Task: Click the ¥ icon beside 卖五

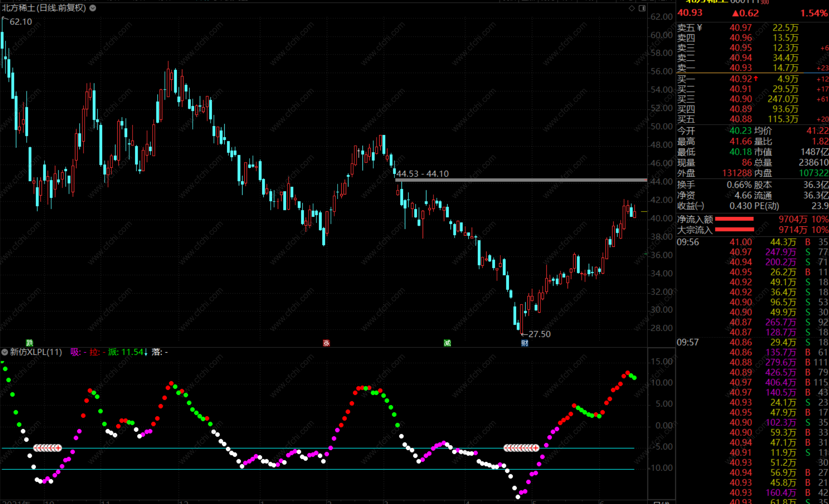Action: pyautogui.click(x=699, y=28)
